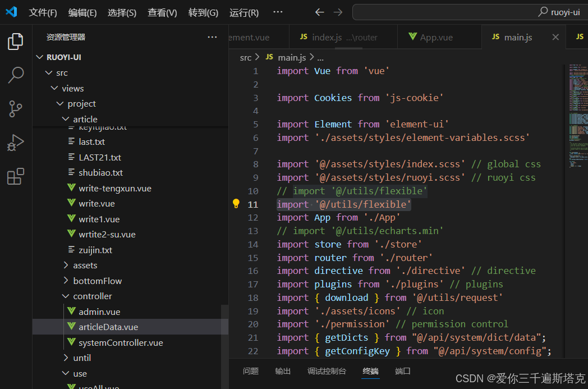This screenshot has height=389, width=588.
Task: Click the lightbulb quick fix on line 11
Action: tap(236, 204)
